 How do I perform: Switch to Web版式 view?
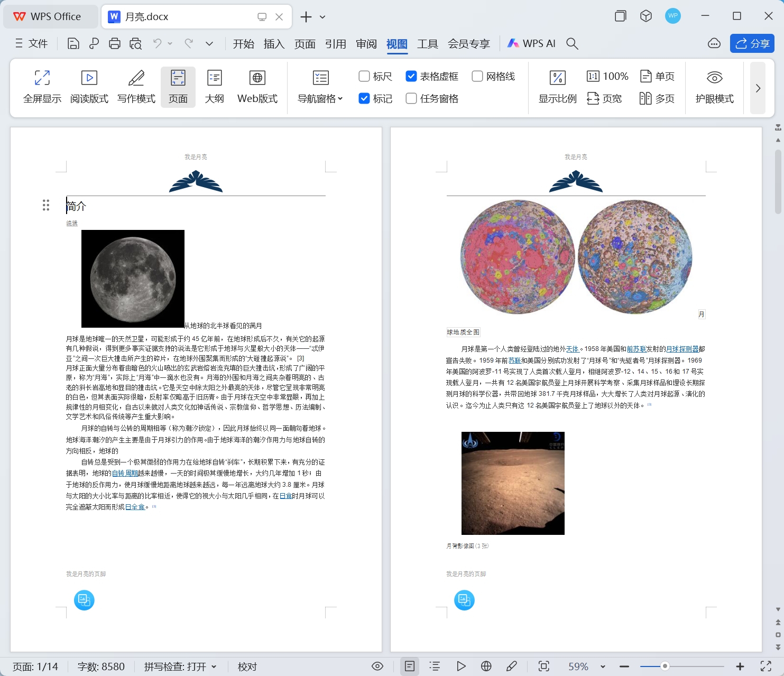[x=257, y=87]
